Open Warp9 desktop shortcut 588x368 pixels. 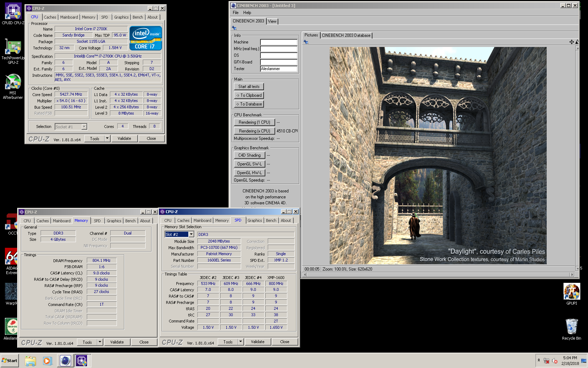11,294
